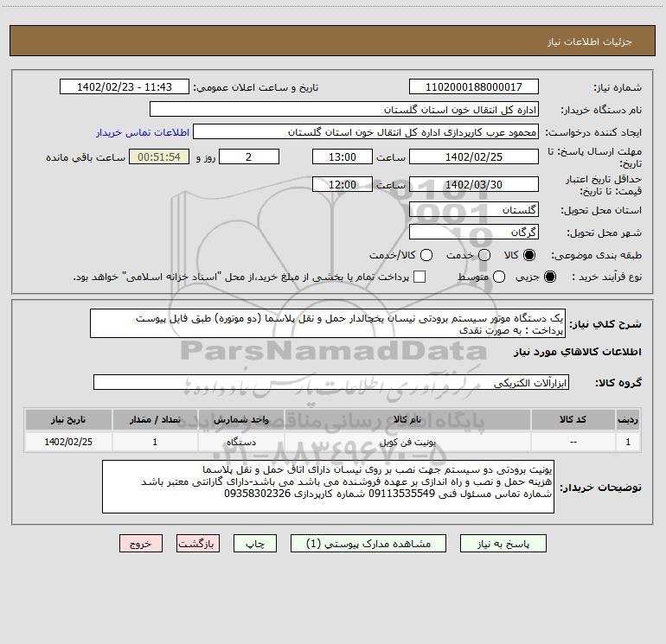Screen dimensions: 666x644
Task: Select the خدمت radio button
Action: [484, 255]
